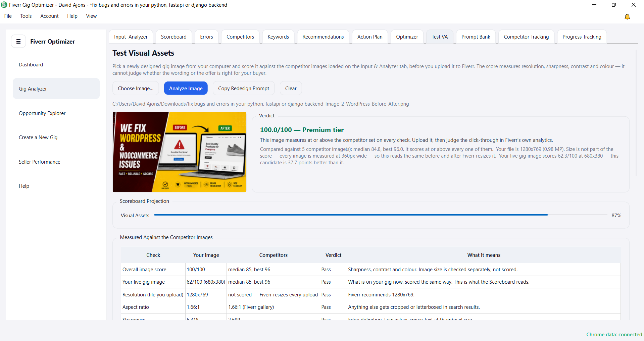644x341 pixels.
Task: Click the 100.0/100 — Premium tier heading
Action: (302, 130)
